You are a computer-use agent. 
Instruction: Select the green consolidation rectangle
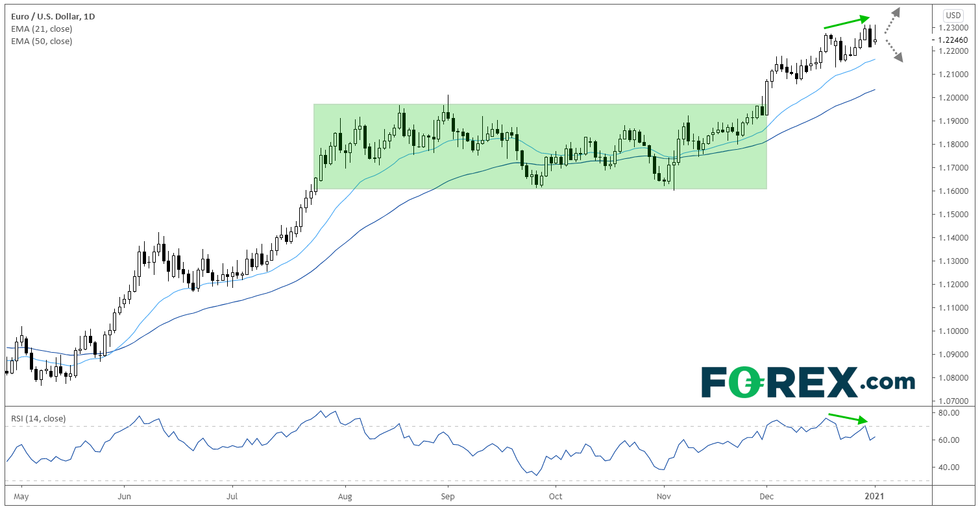coord(540,146)
